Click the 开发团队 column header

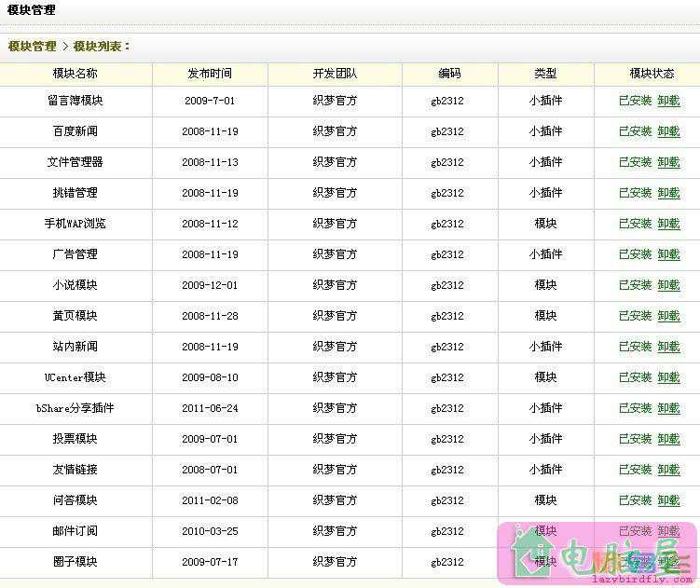coord(335,74)
